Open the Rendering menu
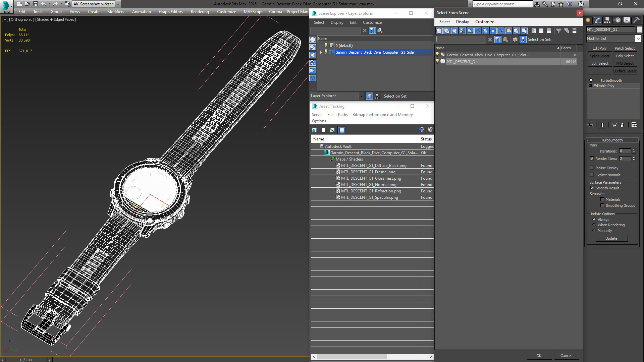 pyautogui.click(x=200, y=12)
